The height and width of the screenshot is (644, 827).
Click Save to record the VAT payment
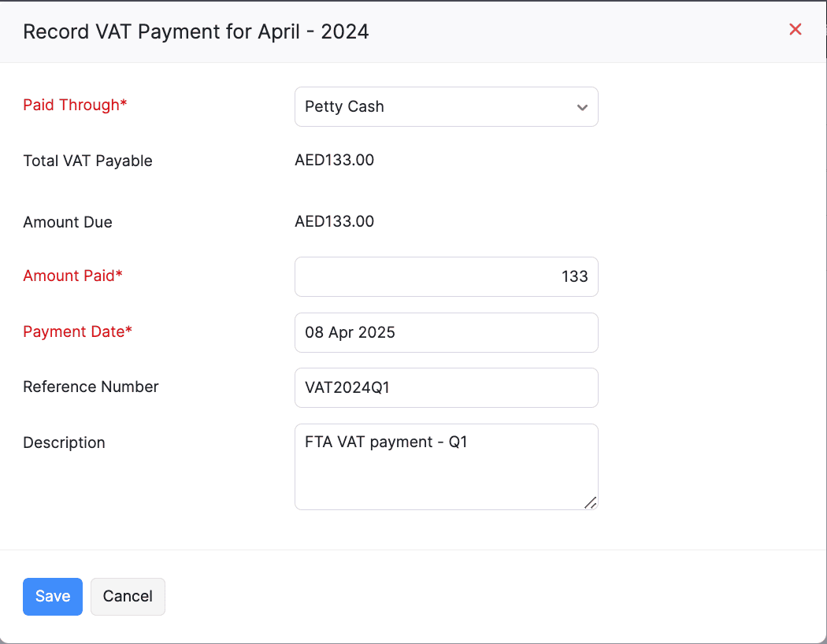52,596
